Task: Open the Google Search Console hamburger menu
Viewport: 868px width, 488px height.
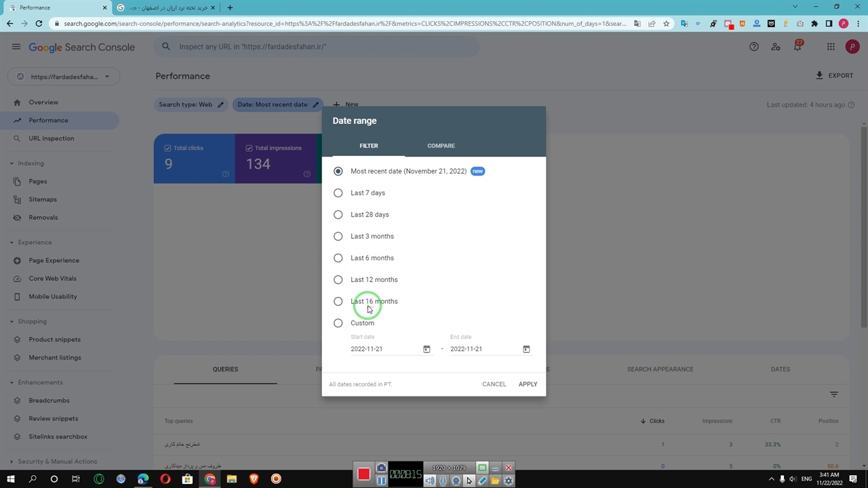Action: 16,47
